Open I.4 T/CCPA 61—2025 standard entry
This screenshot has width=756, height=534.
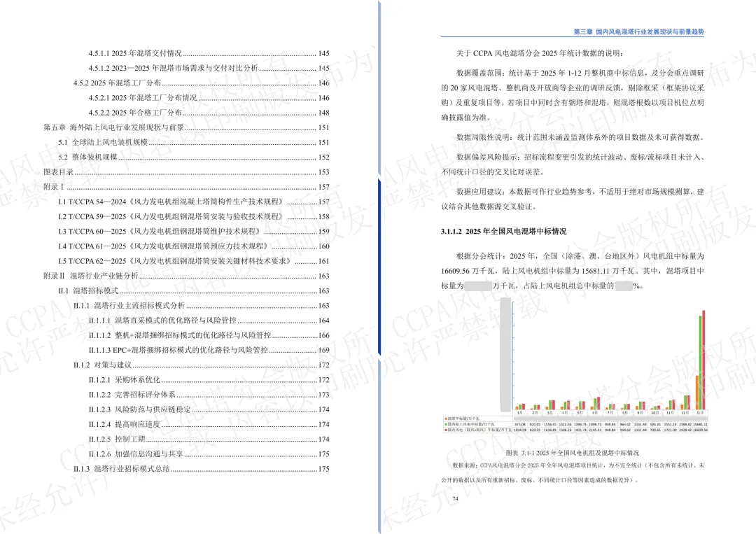(x=194, y=246)
